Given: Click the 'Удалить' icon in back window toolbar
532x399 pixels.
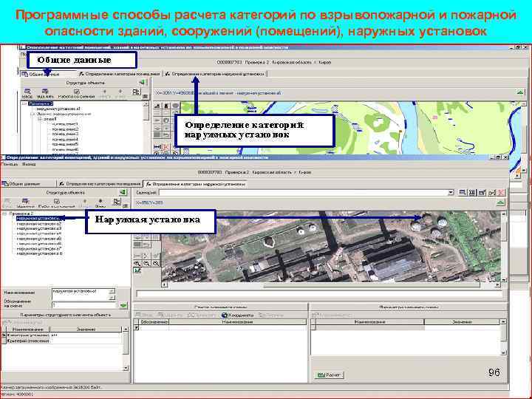Looking at the screenshot, I should tap(45, 93).
